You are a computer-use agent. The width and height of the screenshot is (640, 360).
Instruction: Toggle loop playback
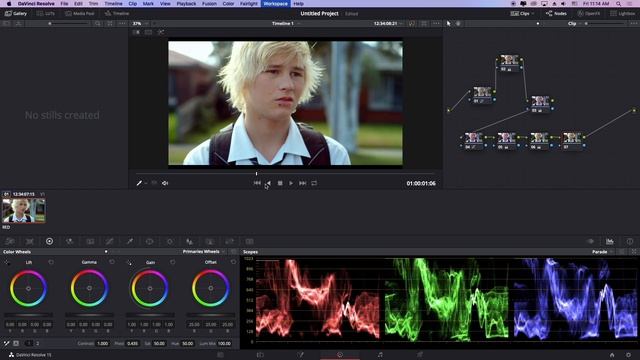[314, 183]
